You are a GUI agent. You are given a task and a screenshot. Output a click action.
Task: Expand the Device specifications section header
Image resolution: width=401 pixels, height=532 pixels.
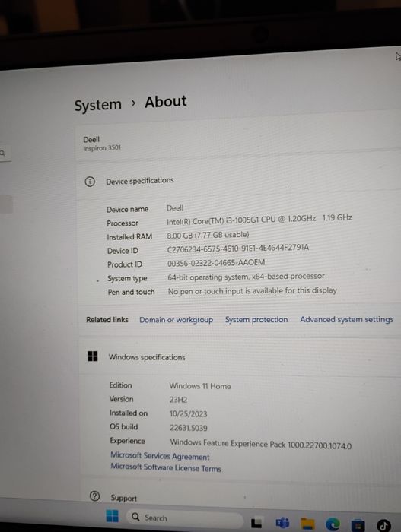click(239, 182)
